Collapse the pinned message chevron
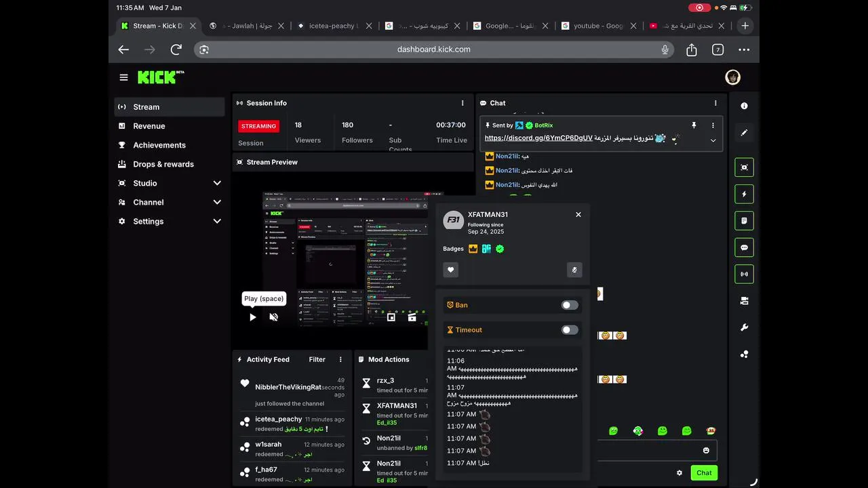Image resolution: width=868 pixels, height=488 pixels. point(713,140)
